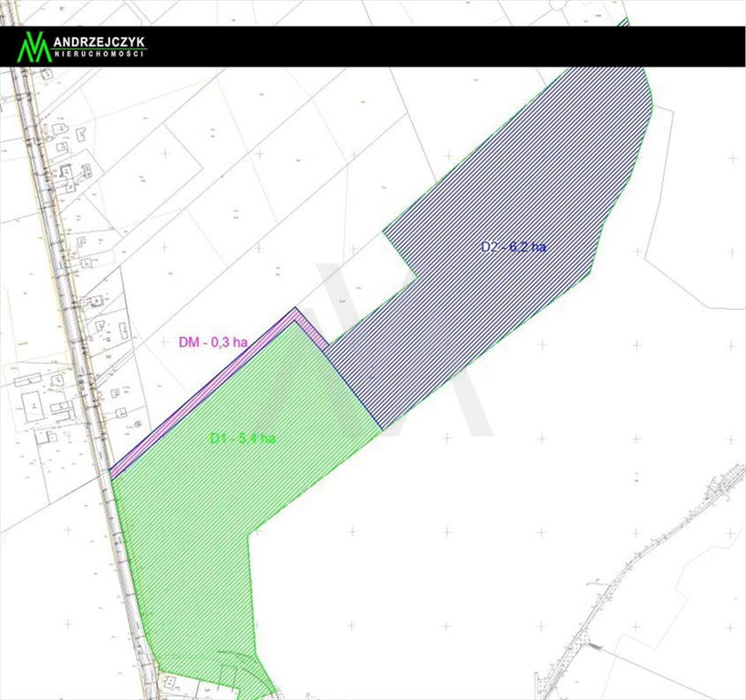Click the green Andrzejczyk logo icon
Viewport: 746px width, 700px height.
click(36, 46)
